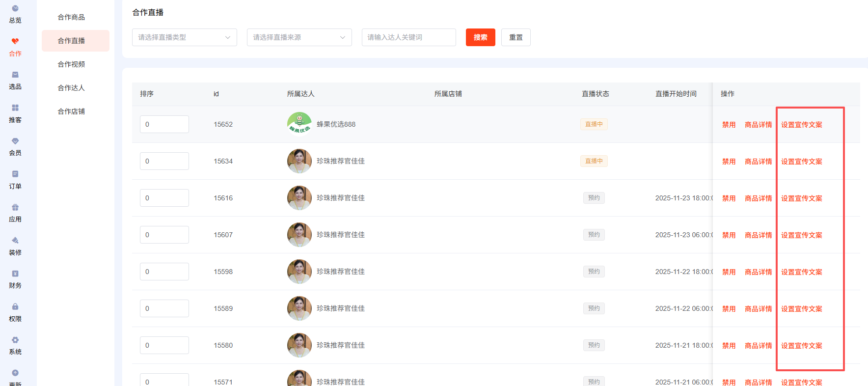
Task: Expand the 请选择直播来源 dropdown
Action: [299, 37]
